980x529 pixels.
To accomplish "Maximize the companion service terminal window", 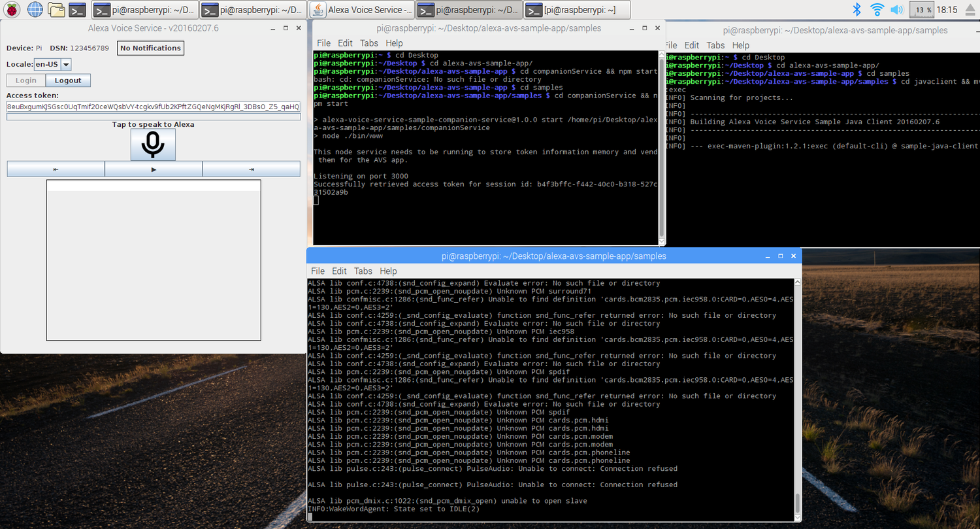I will pyautogui.click(x=644, y=28).
